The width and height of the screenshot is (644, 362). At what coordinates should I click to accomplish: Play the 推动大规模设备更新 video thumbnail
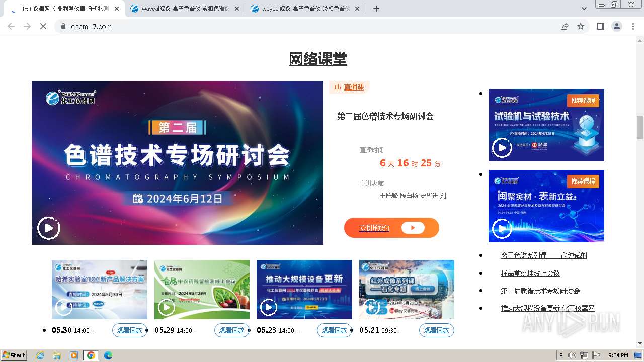pyautogui.click(x=269, y=307)
